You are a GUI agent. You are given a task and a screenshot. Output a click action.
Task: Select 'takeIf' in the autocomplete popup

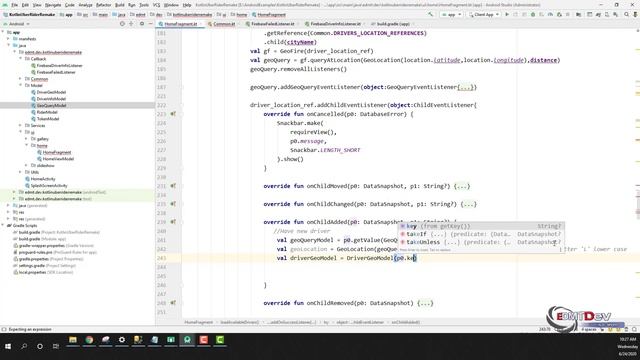click(x=481, y=234)
